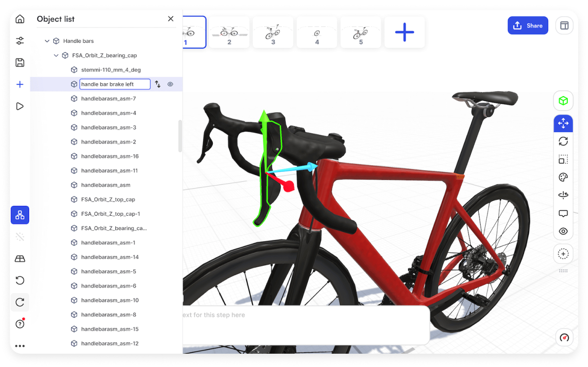Screen dimensions: 588x367
Task: Open the home icon in left sidebar
Action: tap(20, 19)
